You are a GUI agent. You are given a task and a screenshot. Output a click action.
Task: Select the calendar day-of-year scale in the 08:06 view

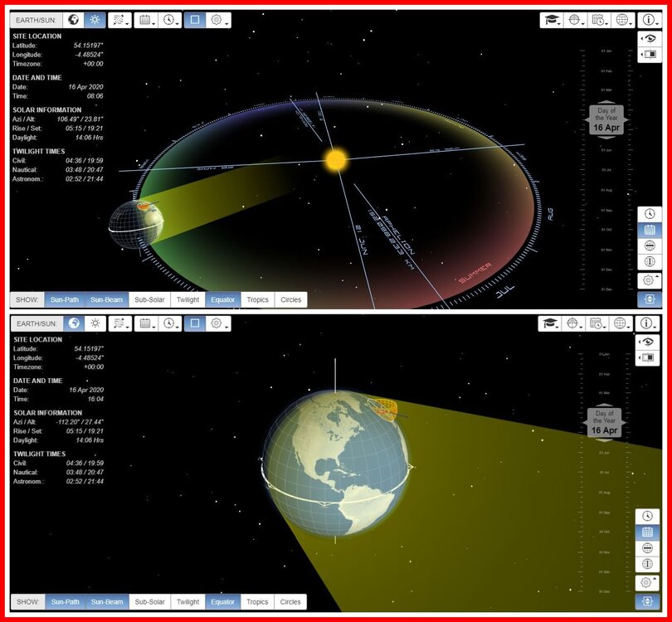pos(650,230)
